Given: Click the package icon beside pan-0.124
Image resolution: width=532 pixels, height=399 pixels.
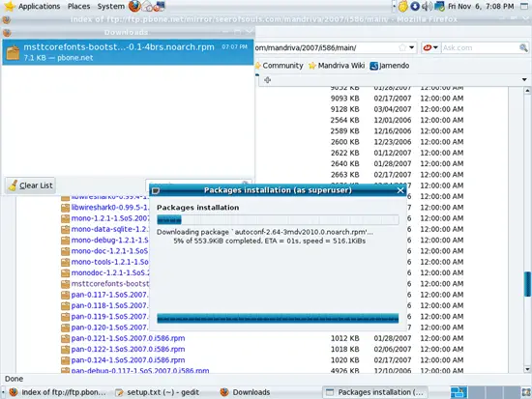Looking at the screenshot, I should [x=65, y=360].
